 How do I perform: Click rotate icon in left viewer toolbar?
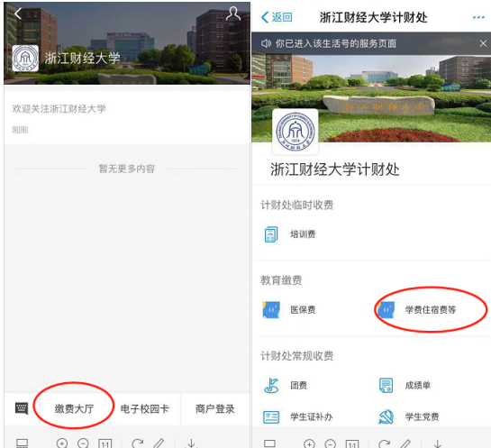(138, 443)
